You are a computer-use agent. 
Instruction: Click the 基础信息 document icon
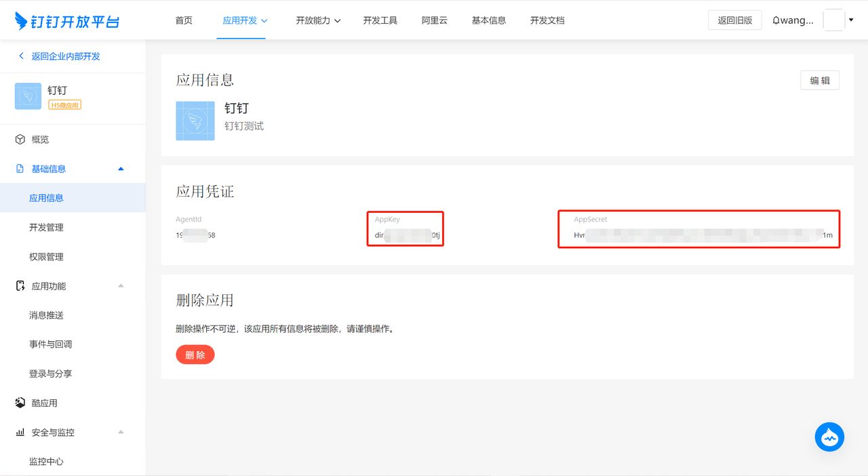(x=20, y=169)
